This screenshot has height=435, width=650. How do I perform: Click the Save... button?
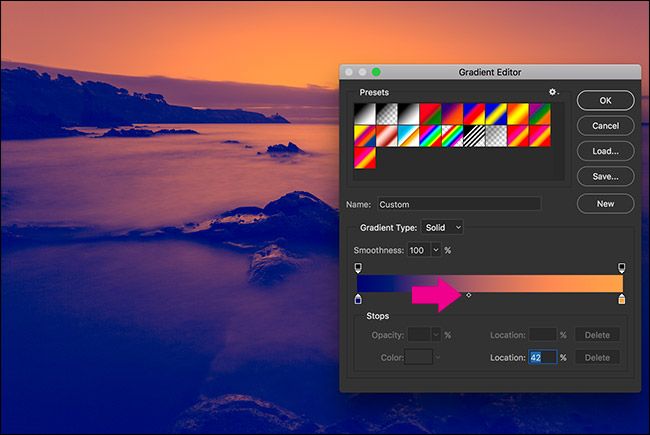605,177
